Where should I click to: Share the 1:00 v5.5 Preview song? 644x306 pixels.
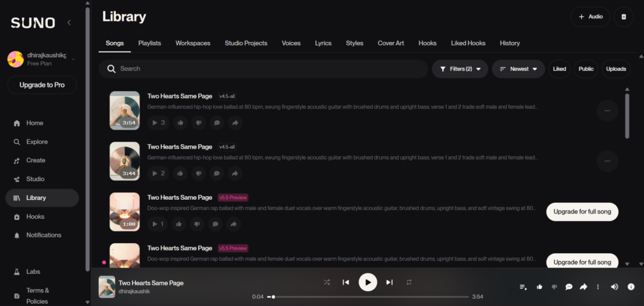pos(234,224)
